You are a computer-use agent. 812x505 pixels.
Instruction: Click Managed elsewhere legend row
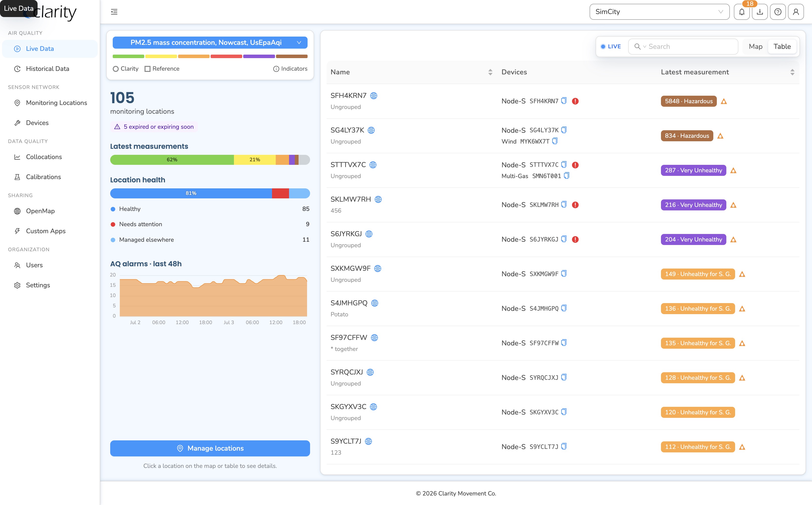click(x=210, y=240)
